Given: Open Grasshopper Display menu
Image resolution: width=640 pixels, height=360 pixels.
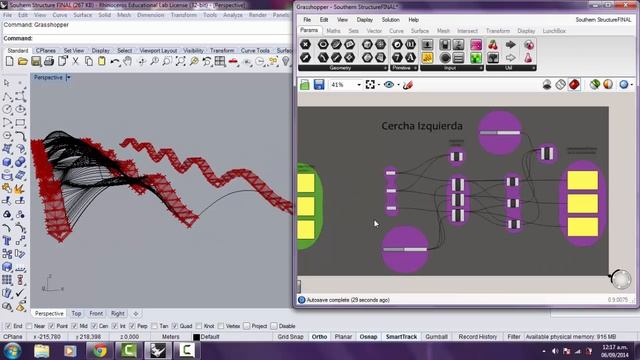Looking at the screenshot, I should coord(364,20).
